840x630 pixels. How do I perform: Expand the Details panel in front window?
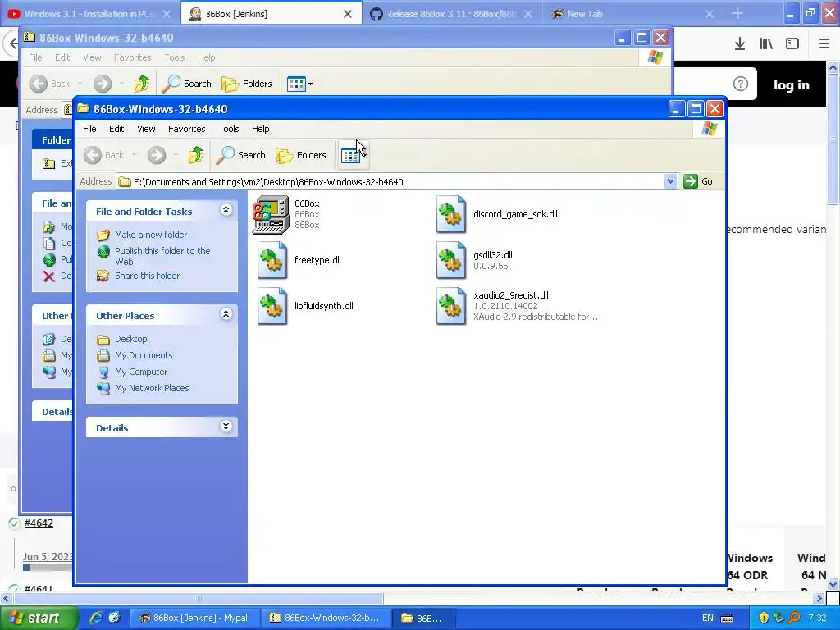[226, 427]
